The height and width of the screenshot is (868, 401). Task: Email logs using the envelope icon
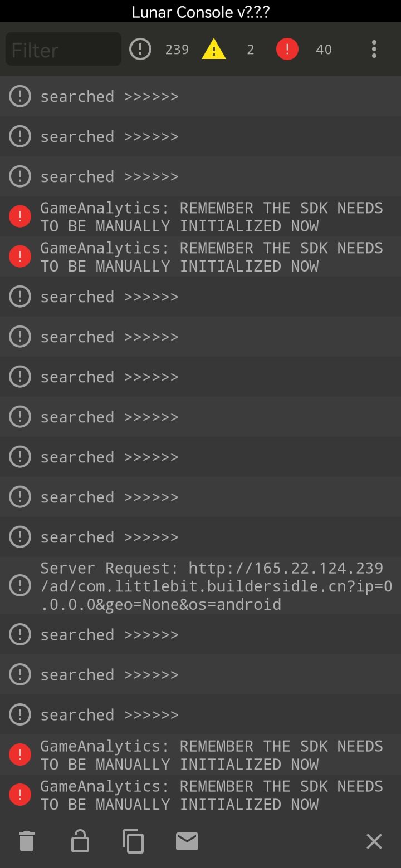pyautogui.click(x=187, y=841)
